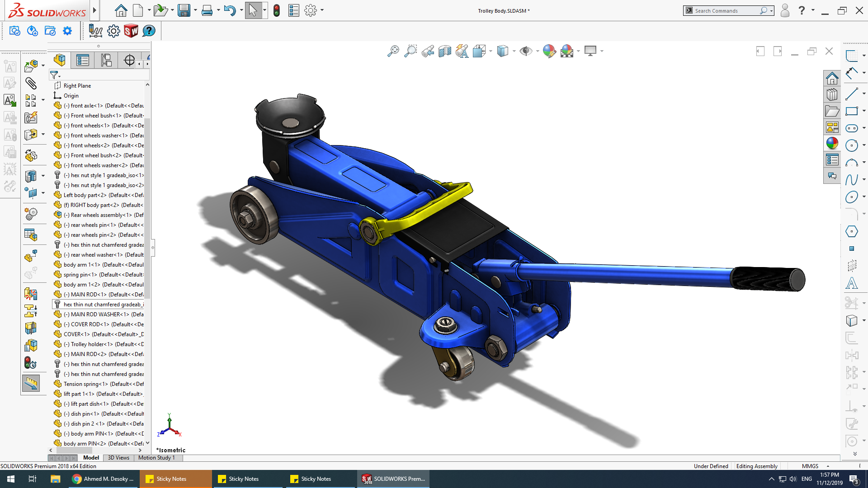Switch to the Motion Study 1 tab
Screen dimensions: 868x488
click(156, 458)
